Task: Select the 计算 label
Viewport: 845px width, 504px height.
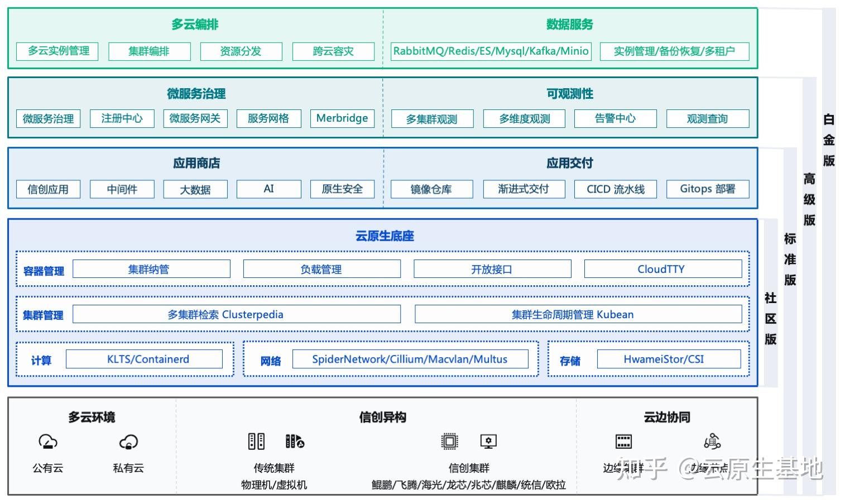Action: 41,361
